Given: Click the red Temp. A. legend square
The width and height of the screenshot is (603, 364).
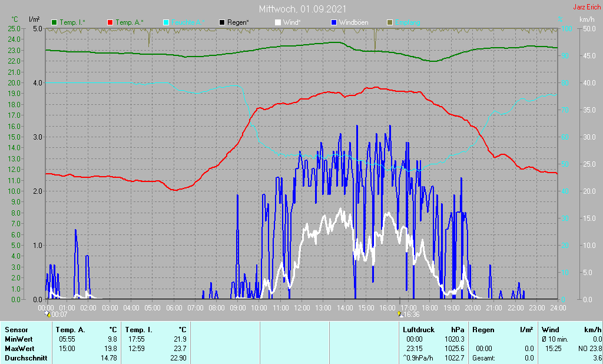Looking at the screenshot, I should (110, 22).
